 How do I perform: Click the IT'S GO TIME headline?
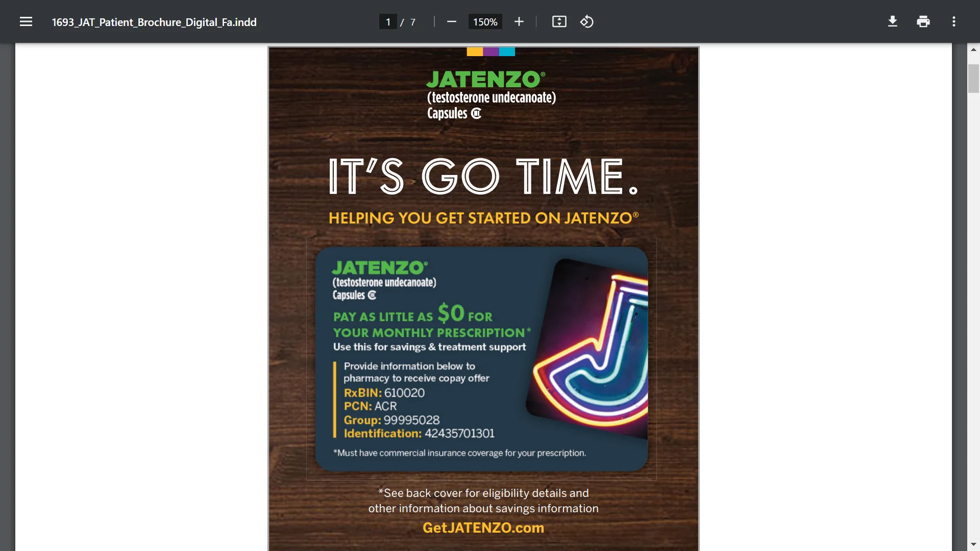(x=483, y=176)
